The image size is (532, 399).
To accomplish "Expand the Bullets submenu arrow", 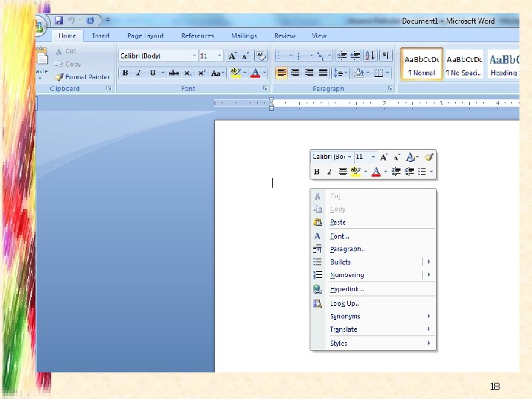I will click(x=429, y=262).
